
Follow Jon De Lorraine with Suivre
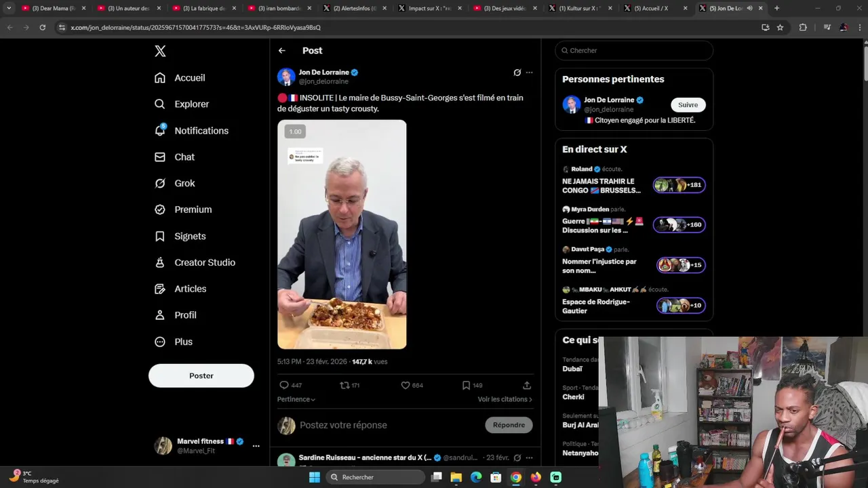688,105
